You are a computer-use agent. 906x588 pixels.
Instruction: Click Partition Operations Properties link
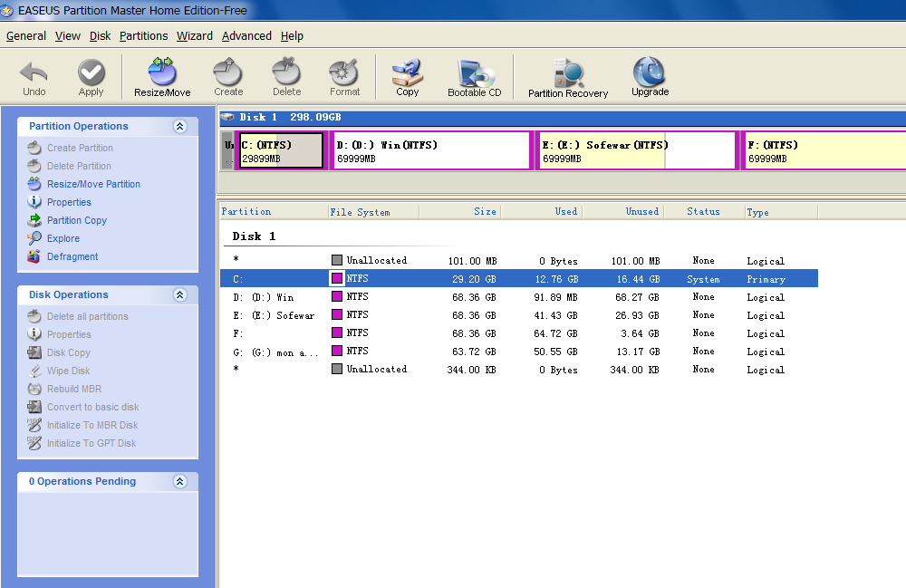point(70,202)
